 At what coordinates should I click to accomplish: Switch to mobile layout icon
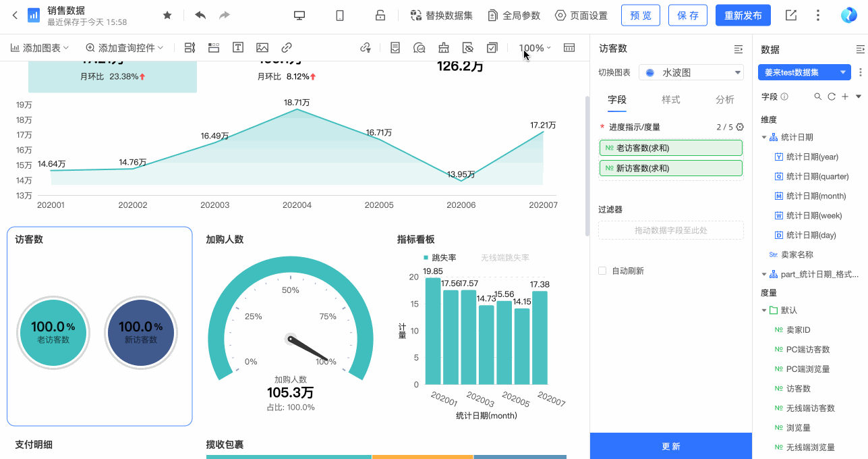[340, 16]
